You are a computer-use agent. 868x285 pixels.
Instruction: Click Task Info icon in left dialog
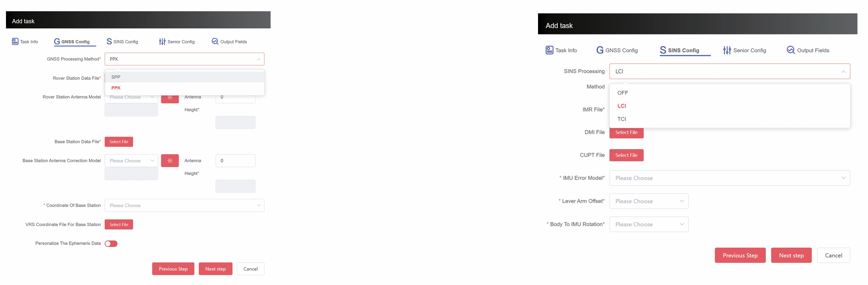pyautogui.click(x=15, y=41)
